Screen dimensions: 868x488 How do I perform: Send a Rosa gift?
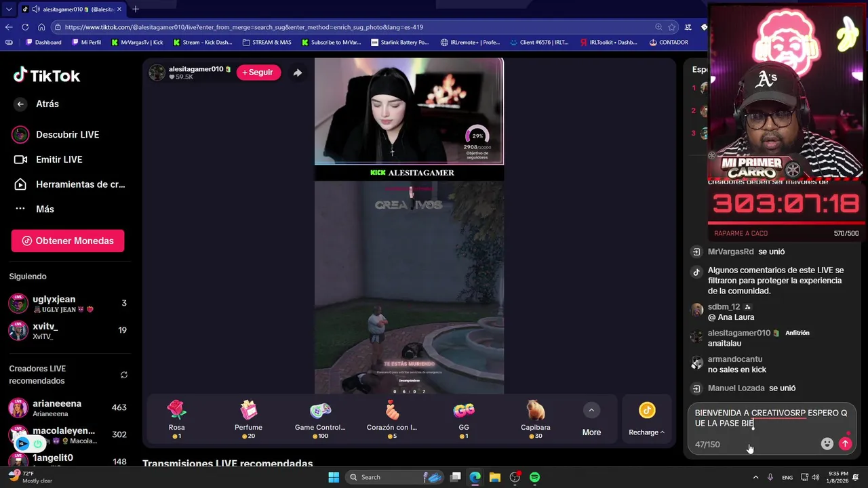(x=176, y=419)
